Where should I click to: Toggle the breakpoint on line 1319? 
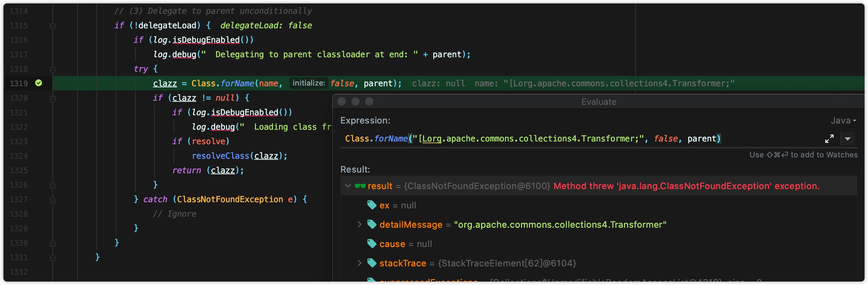click(39, 83)
